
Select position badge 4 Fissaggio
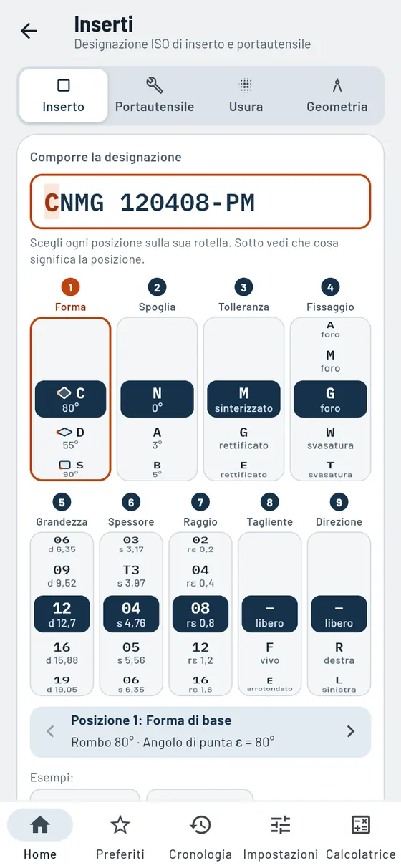pyautogui.click(x=330, y=288)
